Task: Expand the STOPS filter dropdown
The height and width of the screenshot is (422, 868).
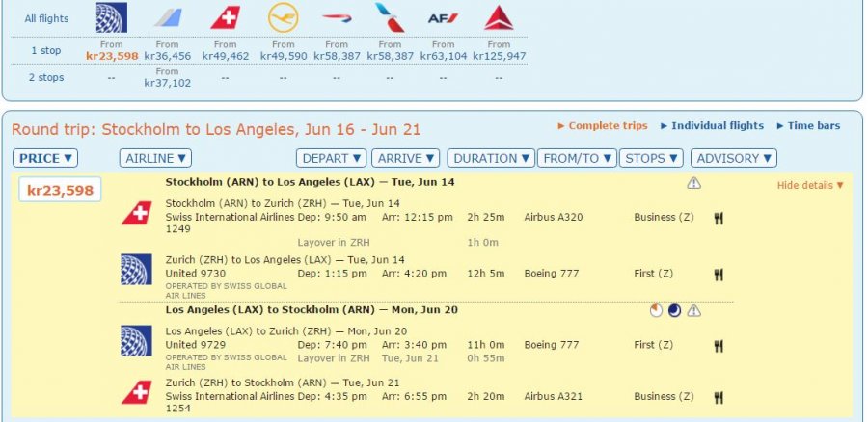Action: click(x=651, y=158)
